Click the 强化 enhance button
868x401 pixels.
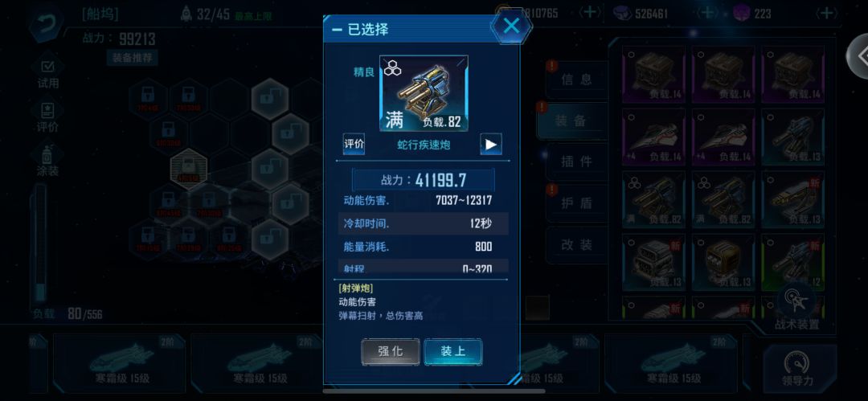point(391,352)
